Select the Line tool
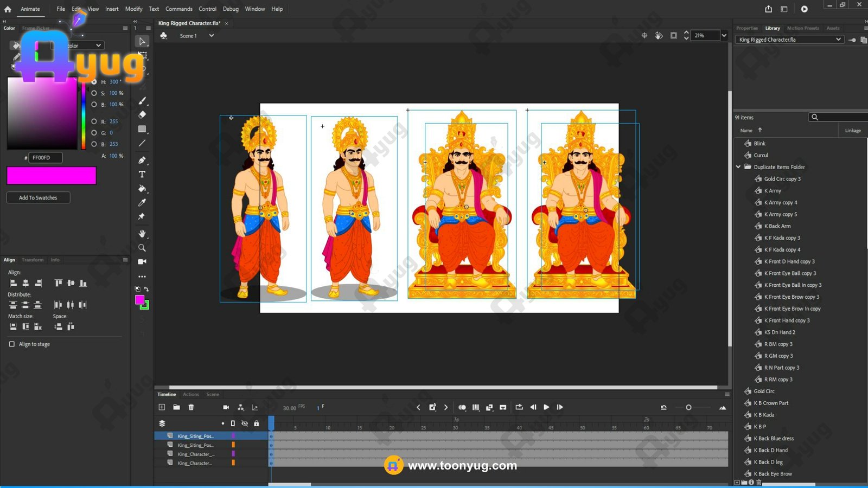Screen dimensions: 868x488 click(142, 143)
